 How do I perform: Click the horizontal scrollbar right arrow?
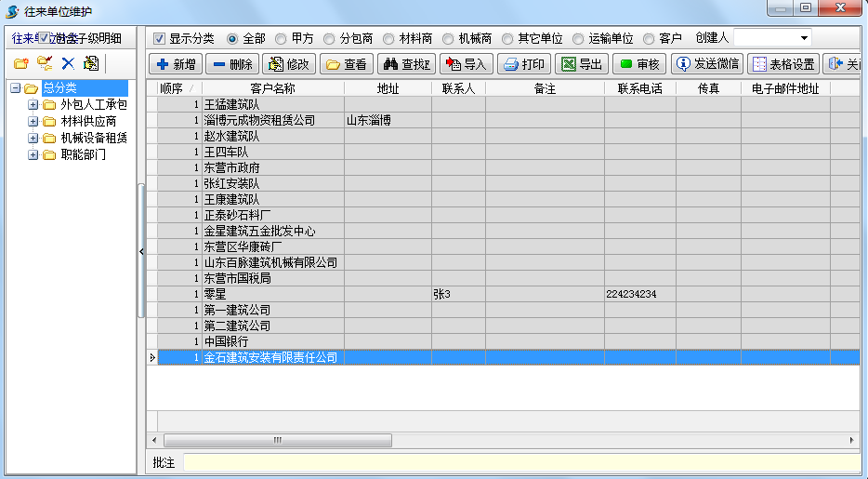coord(852,440)
